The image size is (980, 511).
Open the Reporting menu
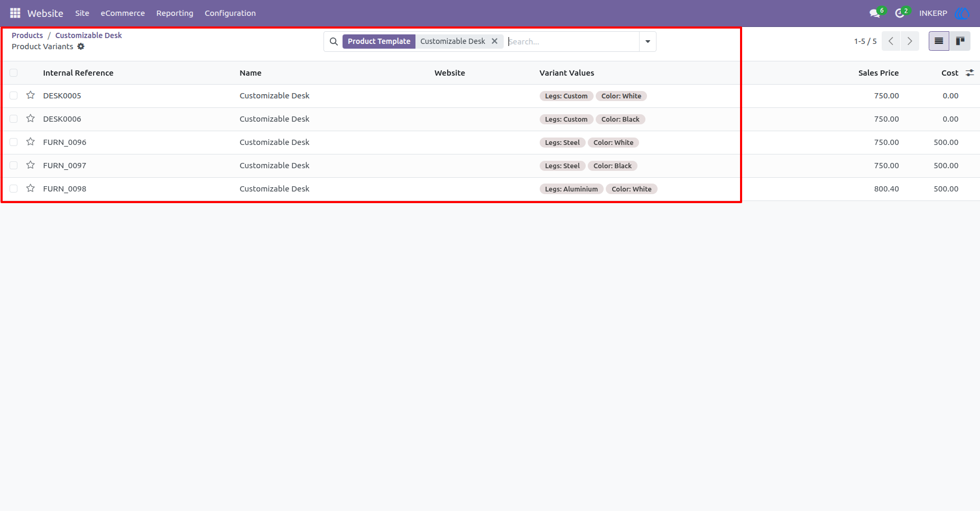(174, 13)
